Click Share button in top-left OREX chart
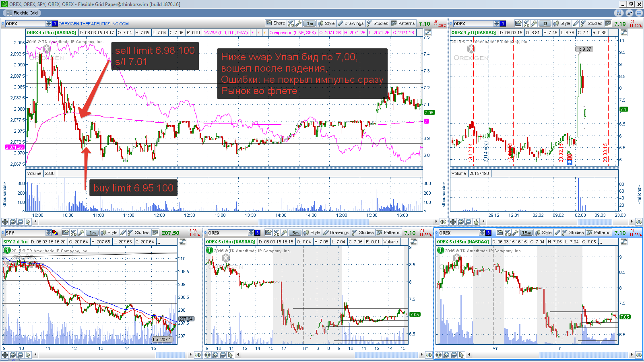 coord(275,23)
